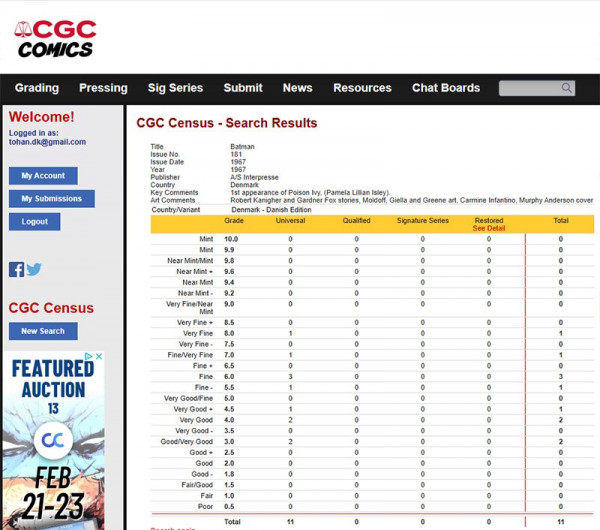Click the Batman title value
The width and height of the screenshot is (600, 530).
pos(242,147)
